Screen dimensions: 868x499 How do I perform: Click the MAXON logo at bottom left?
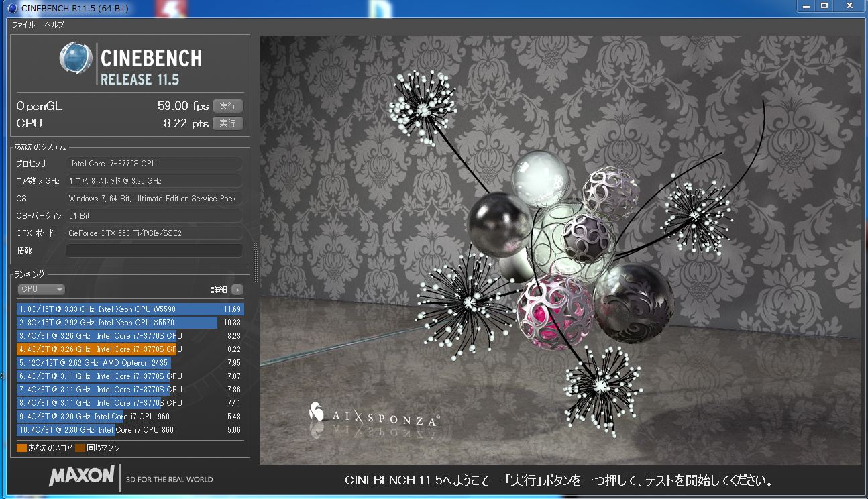(x=81, y=476)
